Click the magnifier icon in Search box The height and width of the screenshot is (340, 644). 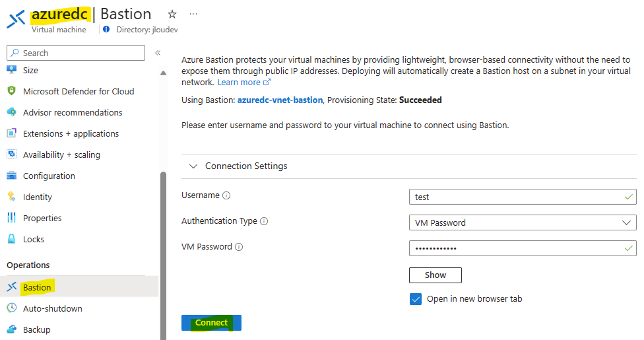[15, 53]
